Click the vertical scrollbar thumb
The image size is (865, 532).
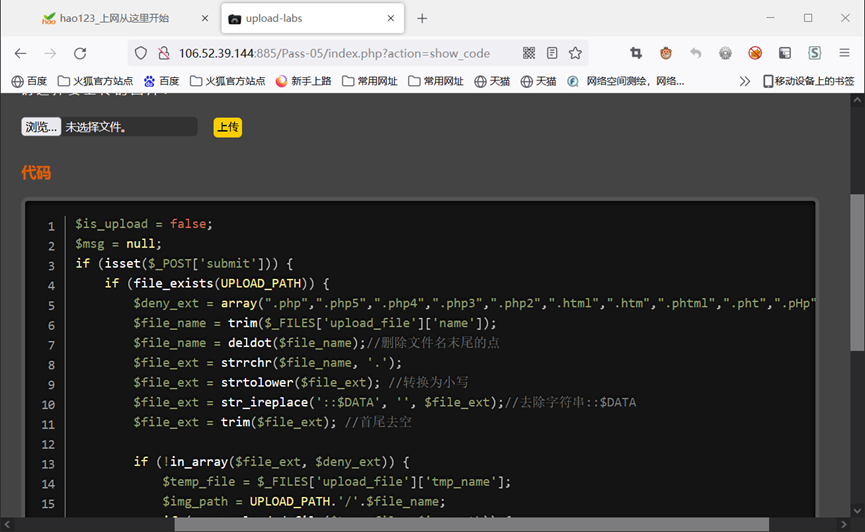[x=857, y=272]
